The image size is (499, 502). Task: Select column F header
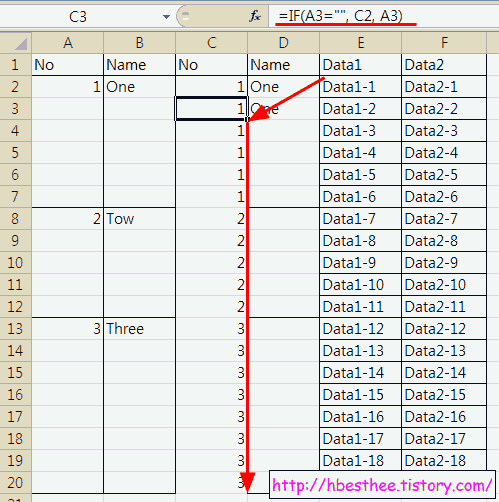pos(444,43)
